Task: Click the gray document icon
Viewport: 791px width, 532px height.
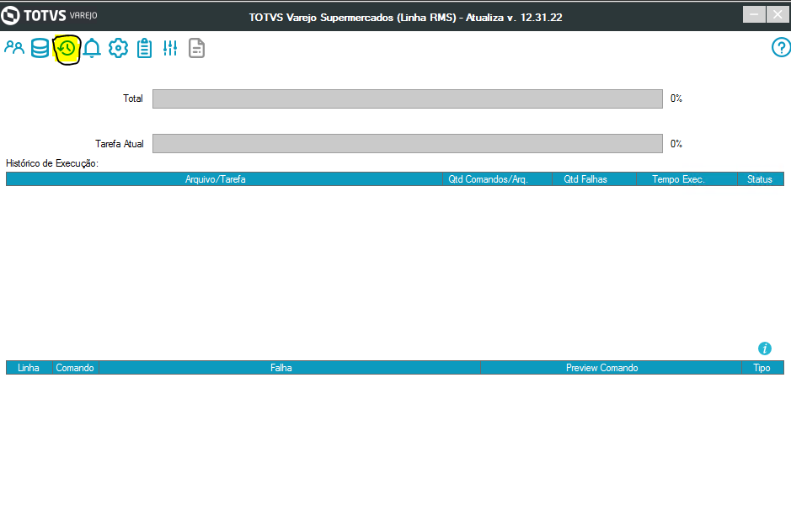Action: pyautogui.click(x=196, y=49)
